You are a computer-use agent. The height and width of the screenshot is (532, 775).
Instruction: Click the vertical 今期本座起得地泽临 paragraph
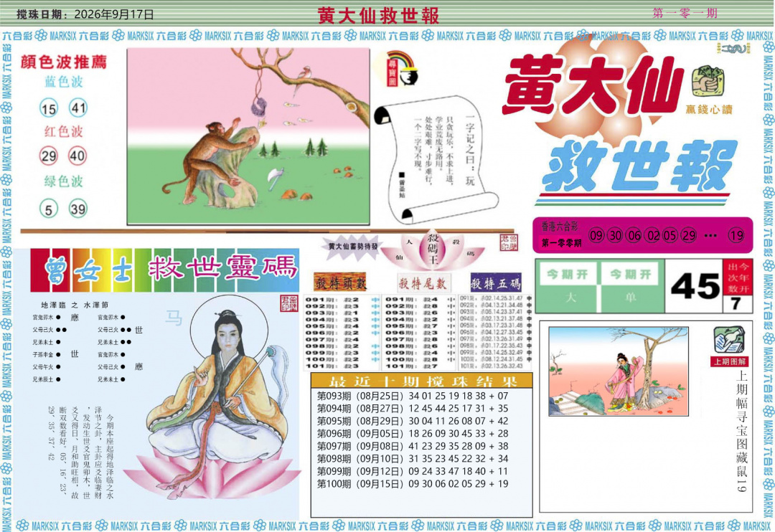[80, 452]
